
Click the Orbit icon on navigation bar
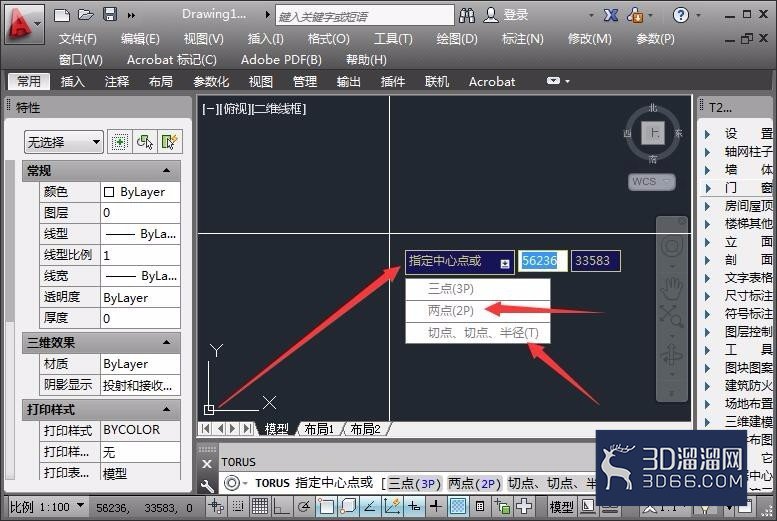(x=672, y=355)
